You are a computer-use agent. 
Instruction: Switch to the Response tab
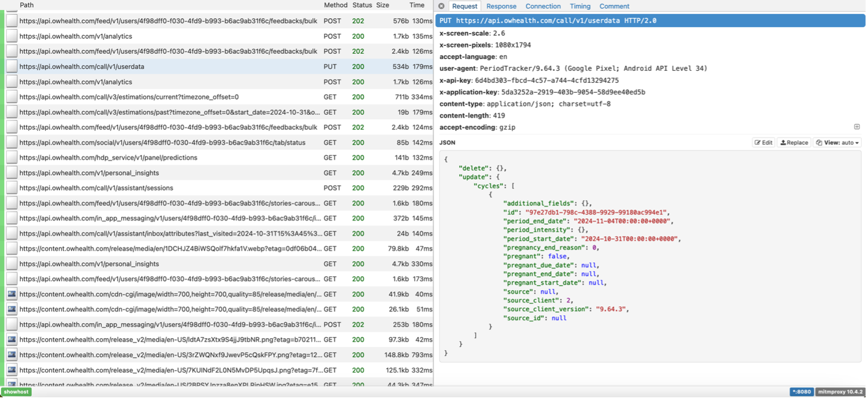(x=501, y=6)
